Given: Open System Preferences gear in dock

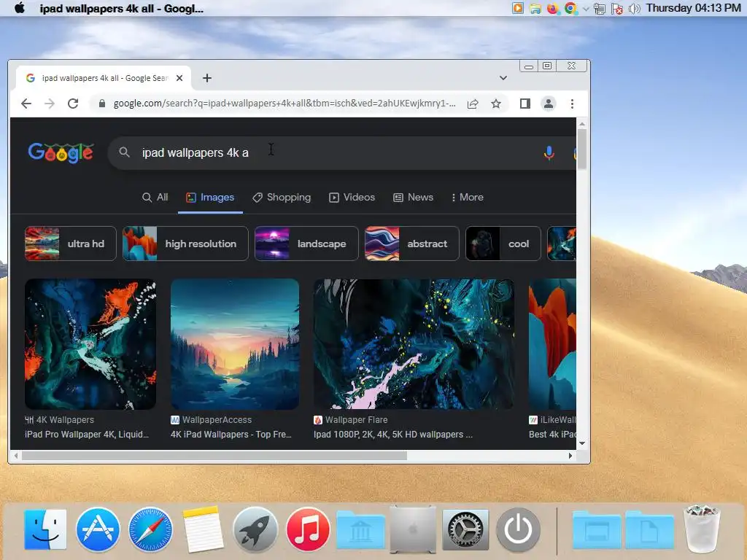Looking at the screenshot, I should [465, 529].
